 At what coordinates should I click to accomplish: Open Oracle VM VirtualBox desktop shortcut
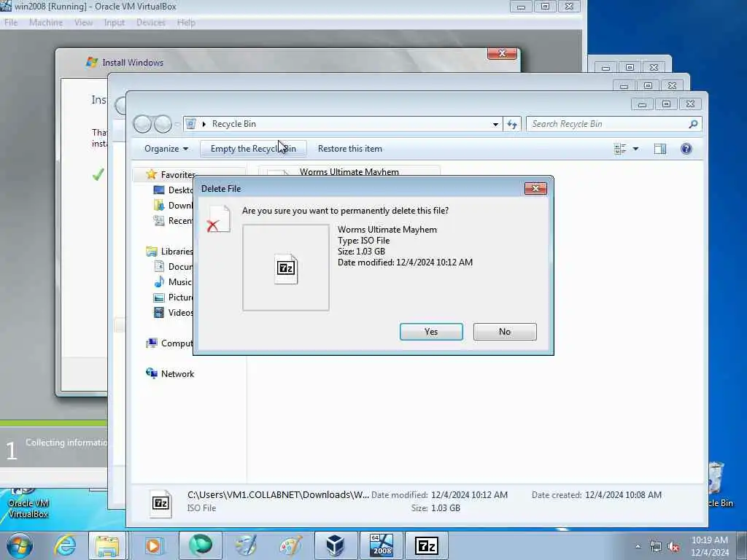point(28,502)
